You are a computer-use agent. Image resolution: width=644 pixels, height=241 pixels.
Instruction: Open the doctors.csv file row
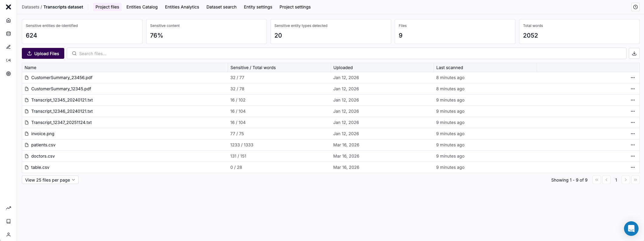(x=43, y=156)
